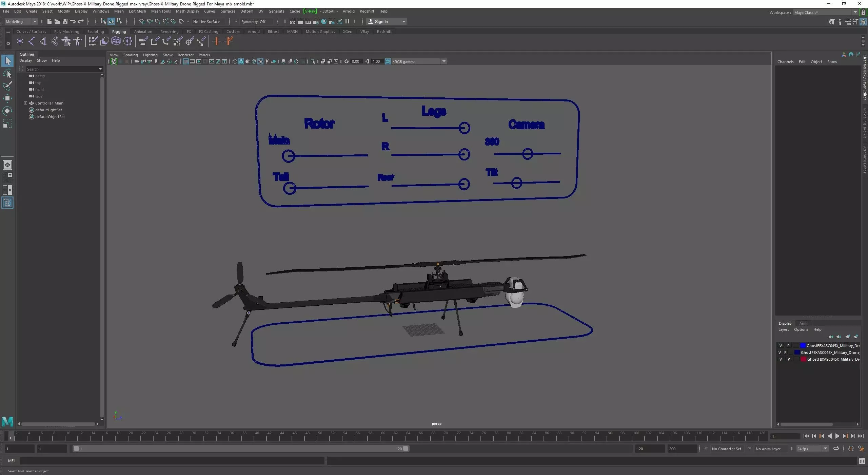
Task: Click the Create Joints shelf icon
Action: pyautogui.click(x=32, y=41)
